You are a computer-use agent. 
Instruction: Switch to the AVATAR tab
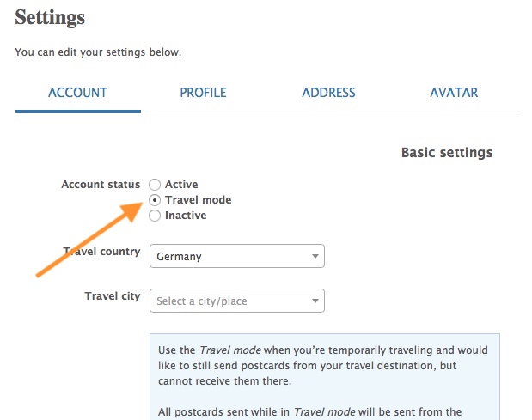coord(454,93)
